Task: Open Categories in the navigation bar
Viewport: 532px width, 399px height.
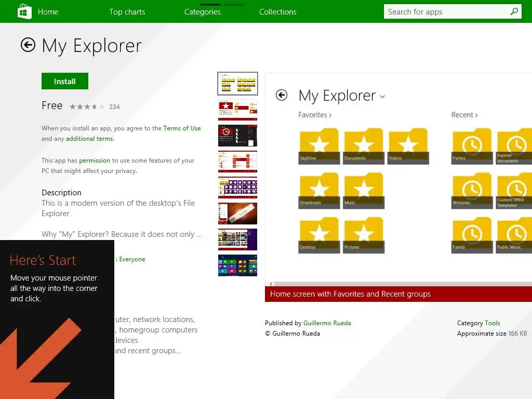Action: pos(203,12)
